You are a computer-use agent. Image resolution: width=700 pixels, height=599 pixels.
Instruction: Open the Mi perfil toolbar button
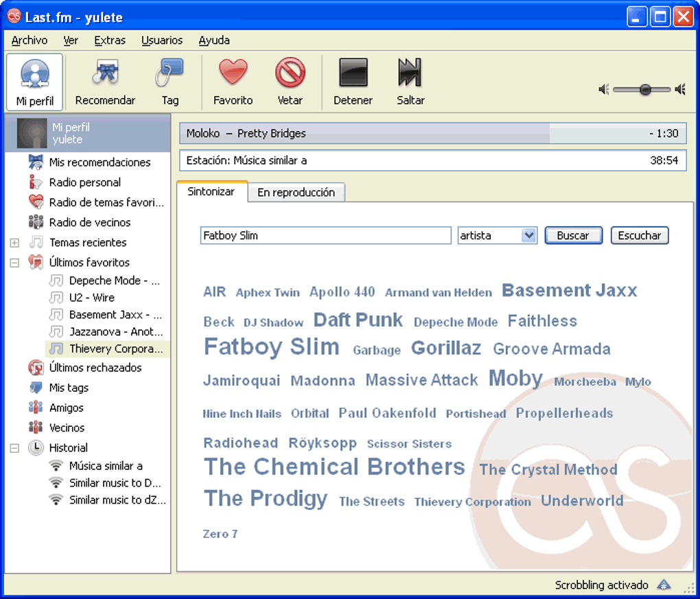[x=34, y=82]
